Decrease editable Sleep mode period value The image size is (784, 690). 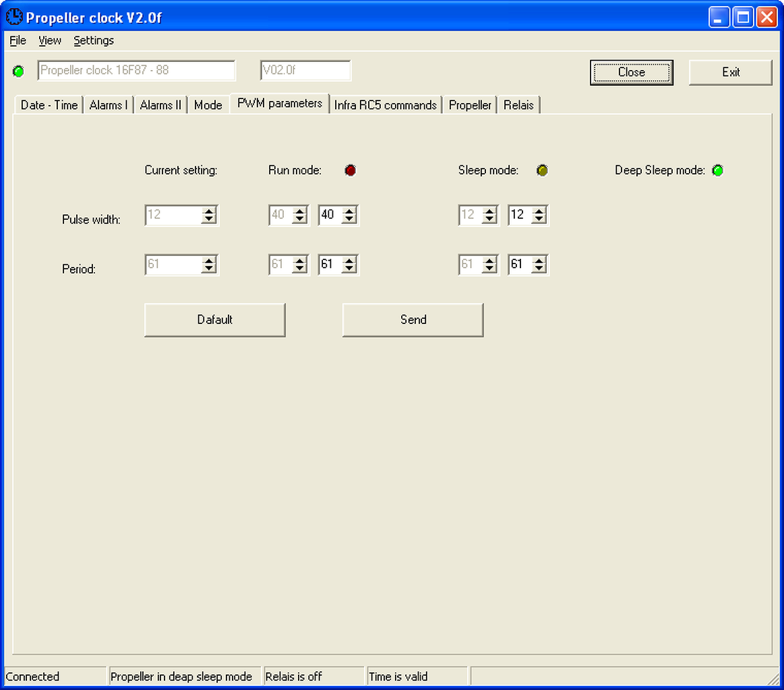[539, 269]
